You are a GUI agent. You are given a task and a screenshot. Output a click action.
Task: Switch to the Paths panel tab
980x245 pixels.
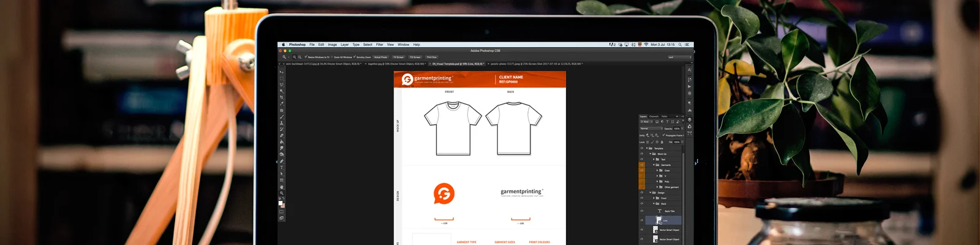coord(665,116)
